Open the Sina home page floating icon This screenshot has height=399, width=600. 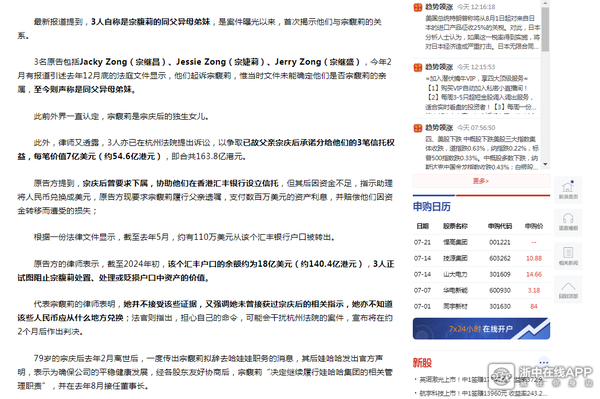pos(568,190)
